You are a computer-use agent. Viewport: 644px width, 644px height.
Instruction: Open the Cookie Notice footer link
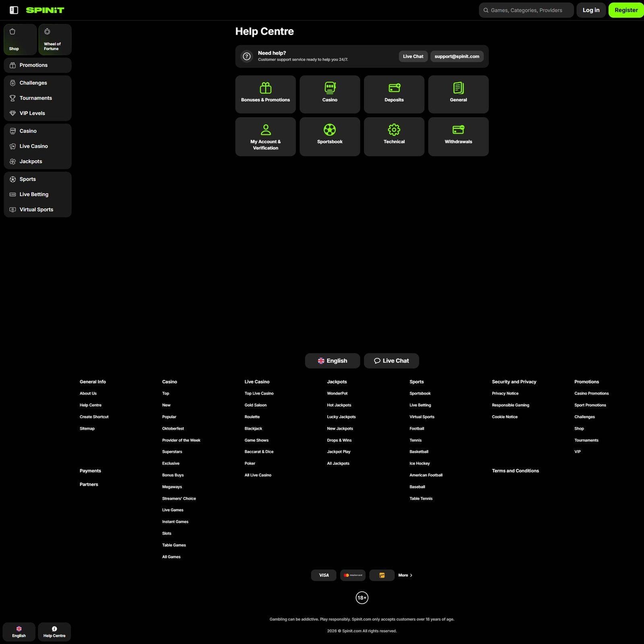click(505, 417)
